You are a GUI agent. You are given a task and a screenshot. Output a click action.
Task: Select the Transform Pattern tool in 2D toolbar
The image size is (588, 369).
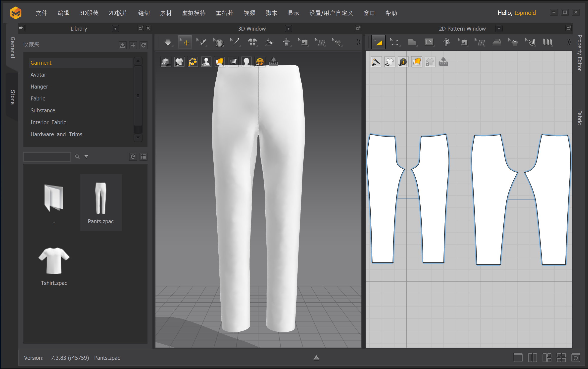[x=378, y=42]
